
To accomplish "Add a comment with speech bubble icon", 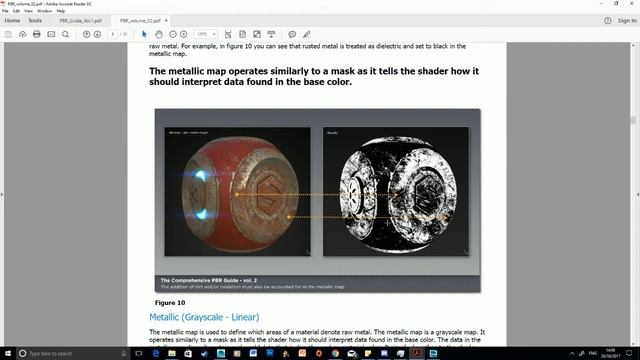I will [x=292, y=34].
